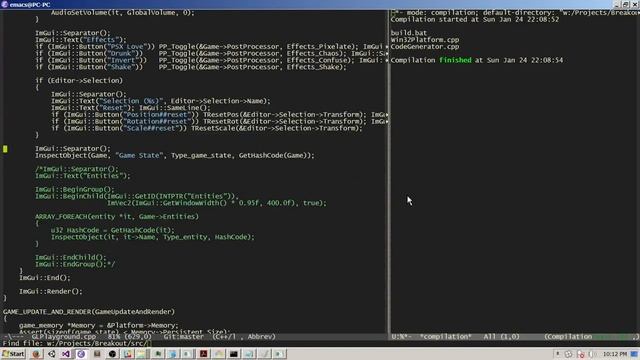Click the ARRAY_FOREACH(entity *it line
This screenshot has width=640, height=360.
click(117, 216)
